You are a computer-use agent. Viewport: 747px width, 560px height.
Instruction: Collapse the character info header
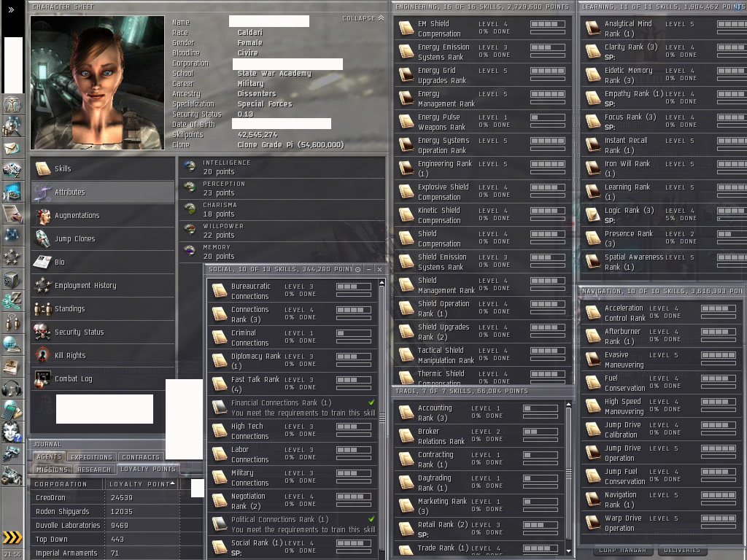pos(363,18)
